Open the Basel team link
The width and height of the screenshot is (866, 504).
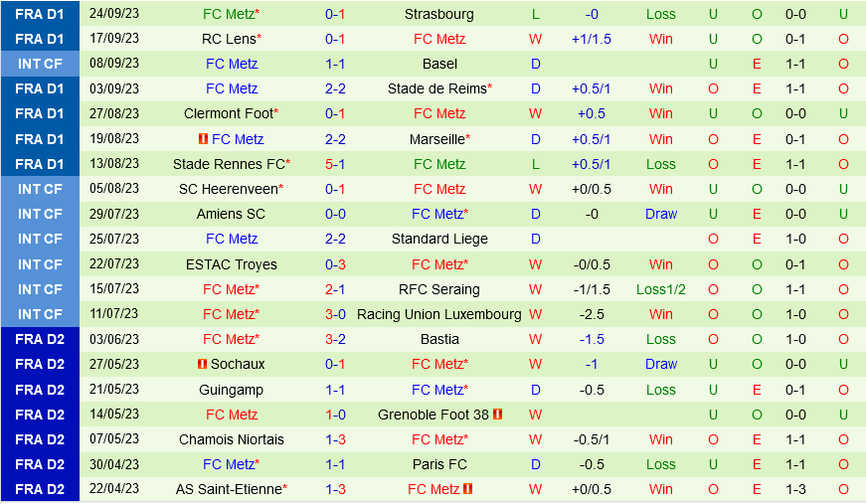click(439, 64)
